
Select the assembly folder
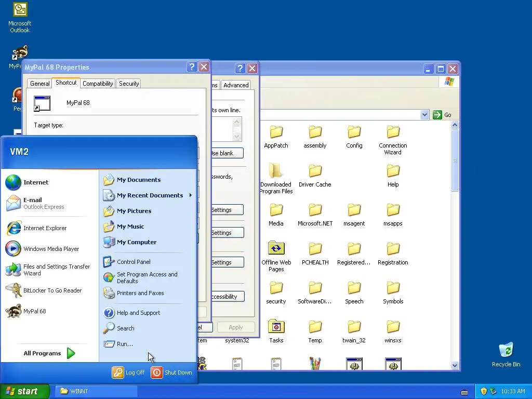pyautogui.click(x=315, y=137)
